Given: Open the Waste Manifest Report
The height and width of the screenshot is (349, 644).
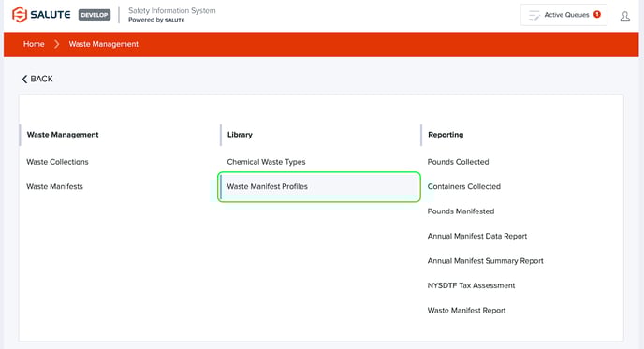Looking at the screenshot, I should tap(466, 311).
